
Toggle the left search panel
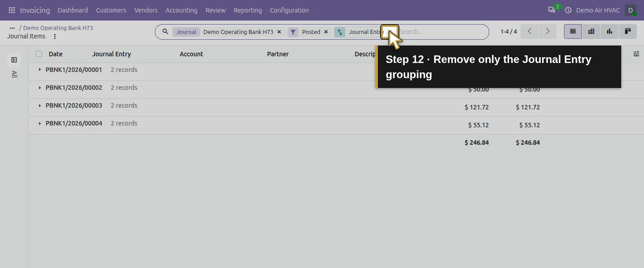14,60
